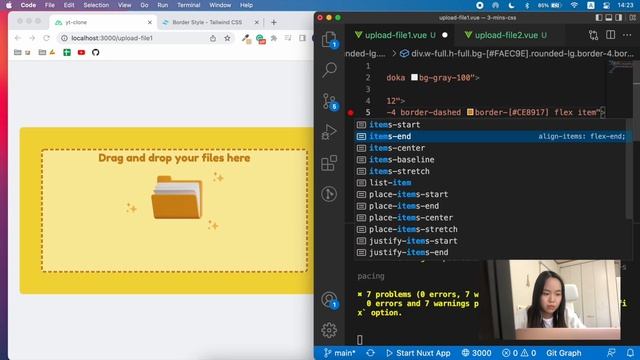640x360 pixels.
Task: Open the Git Graph icon in activity bar
Action: tap(329, 194)
